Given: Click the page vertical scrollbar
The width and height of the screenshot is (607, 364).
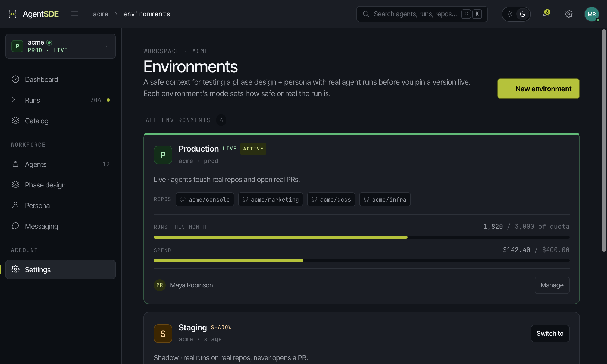Looking at the screenshot, I should (x=604, y=140).
